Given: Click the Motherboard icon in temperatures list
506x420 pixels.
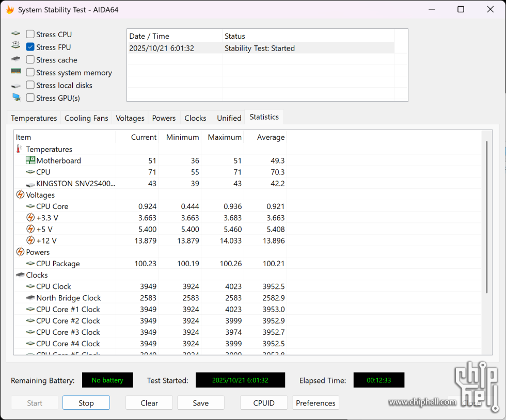Looking at the screenshot, I should tap(30, 160).
